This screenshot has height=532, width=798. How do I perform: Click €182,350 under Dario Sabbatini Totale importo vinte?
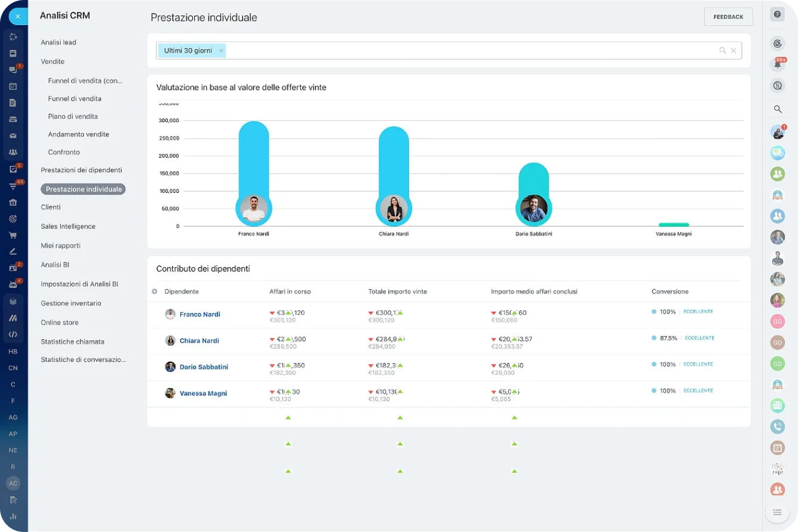(x=381, y=373)
